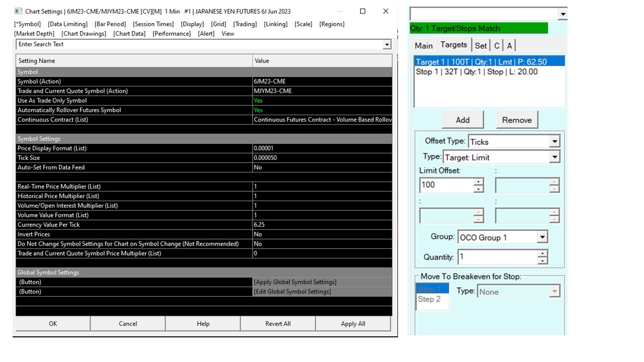The height and width of the screenshot is (362, 644).
Task: Expand the Enter Search Text dropdown arrow
Action: [x=387, y=45]
